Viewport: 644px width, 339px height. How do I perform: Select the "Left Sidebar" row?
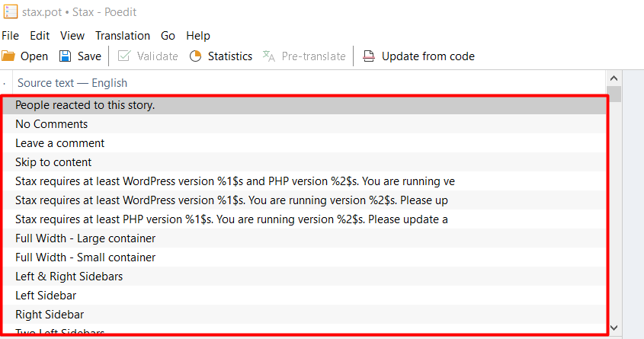point(304,296)
